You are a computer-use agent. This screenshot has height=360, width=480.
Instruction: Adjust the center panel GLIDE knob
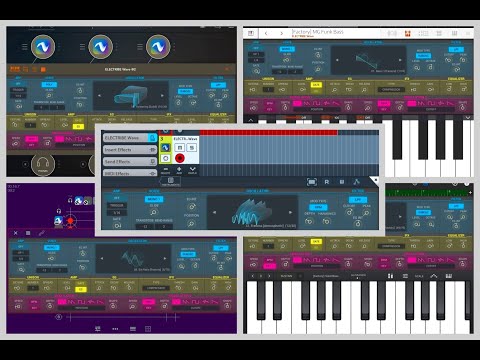154,212
